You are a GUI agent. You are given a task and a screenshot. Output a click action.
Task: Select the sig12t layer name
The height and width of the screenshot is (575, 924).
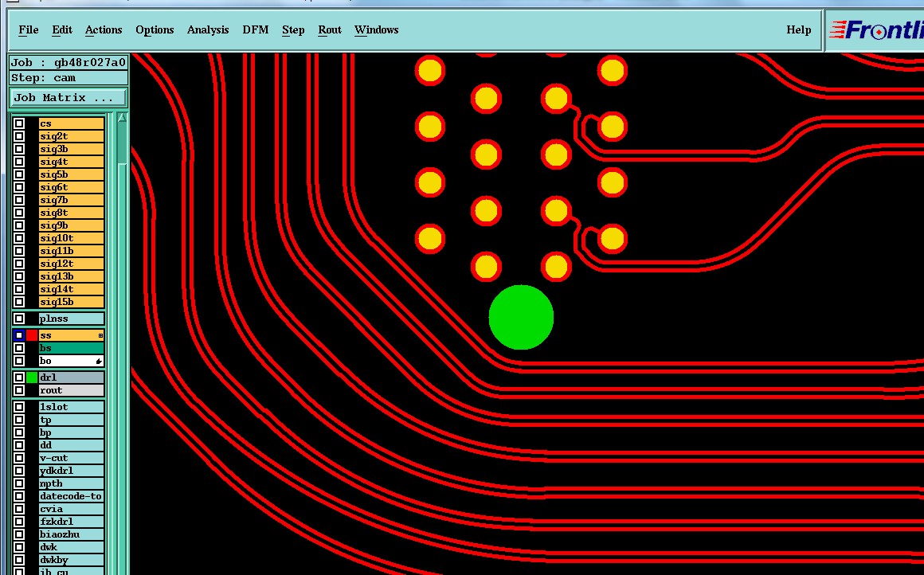coord(72,264)
